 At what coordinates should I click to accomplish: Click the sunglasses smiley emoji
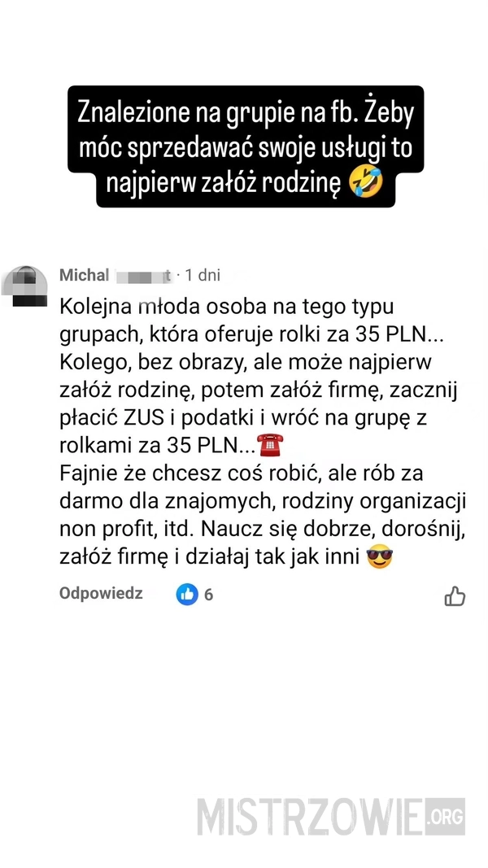pyautogui.click(x=380, y=557)
